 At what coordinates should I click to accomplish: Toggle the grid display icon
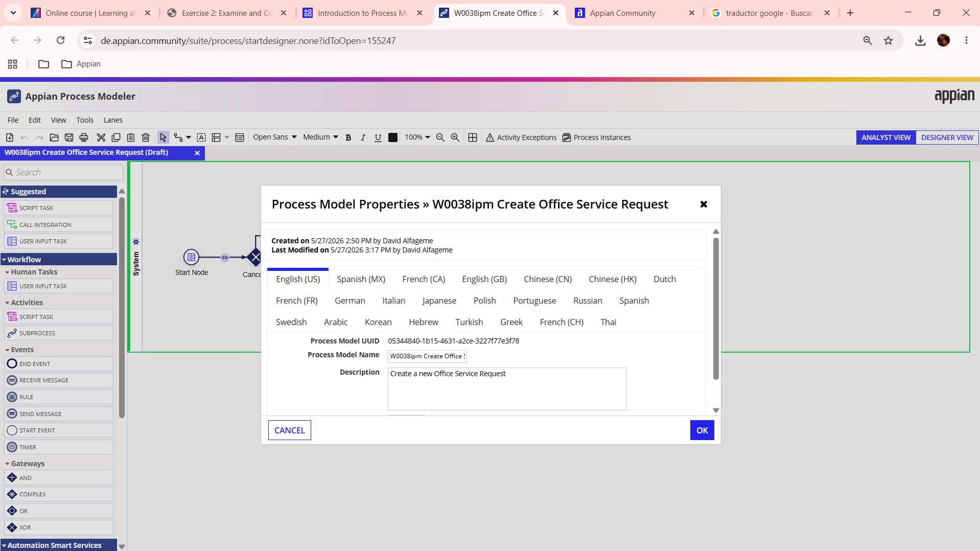coord(473,137)
